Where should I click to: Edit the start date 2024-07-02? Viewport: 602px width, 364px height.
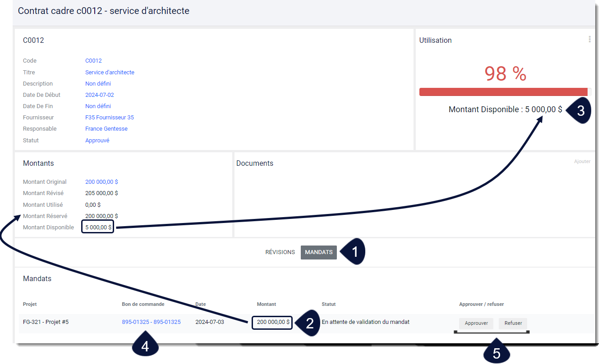coord(100,95)
